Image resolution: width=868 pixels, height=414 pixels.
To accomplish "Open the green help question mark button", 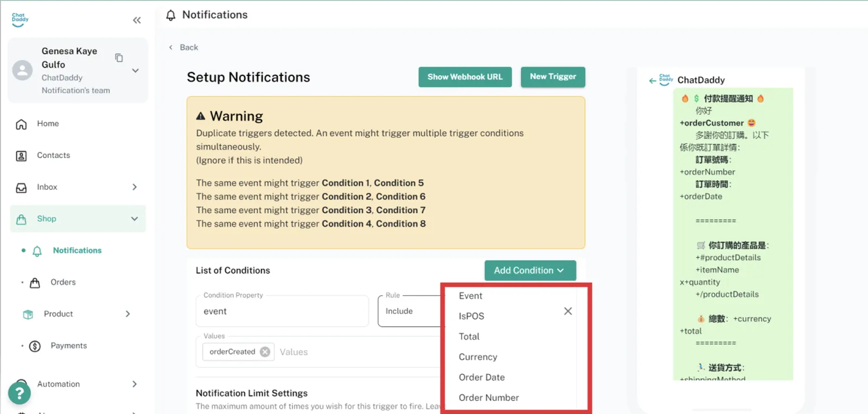I will [x=19, y=393].
